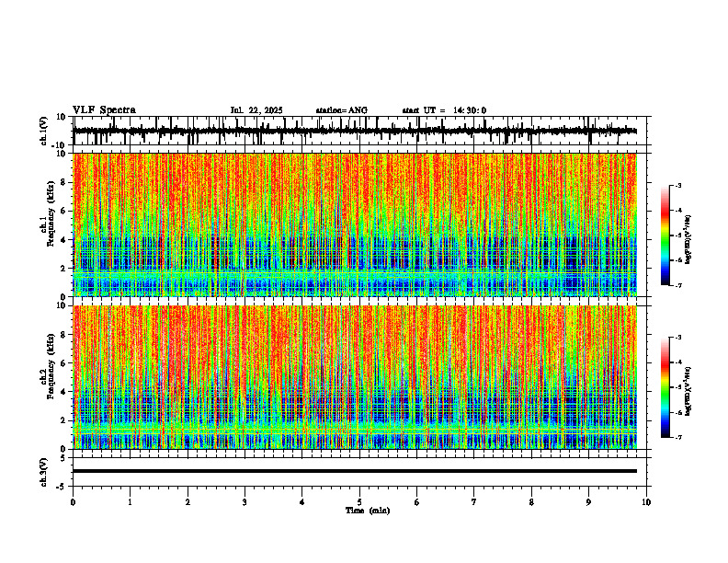The image size is (728, 563).
Task: Click the time axis tick label "1"
Action: point(130,502)
